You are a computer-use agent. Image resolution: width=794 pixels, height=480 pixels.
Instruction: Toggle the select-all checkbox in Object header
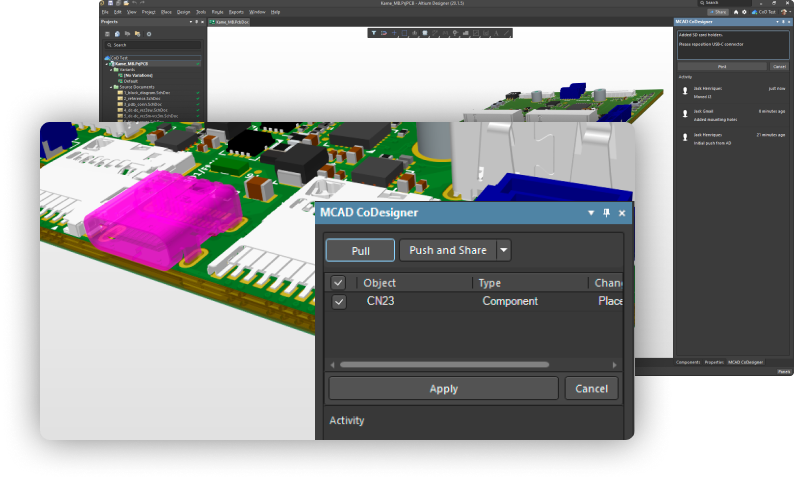(339, 283)
